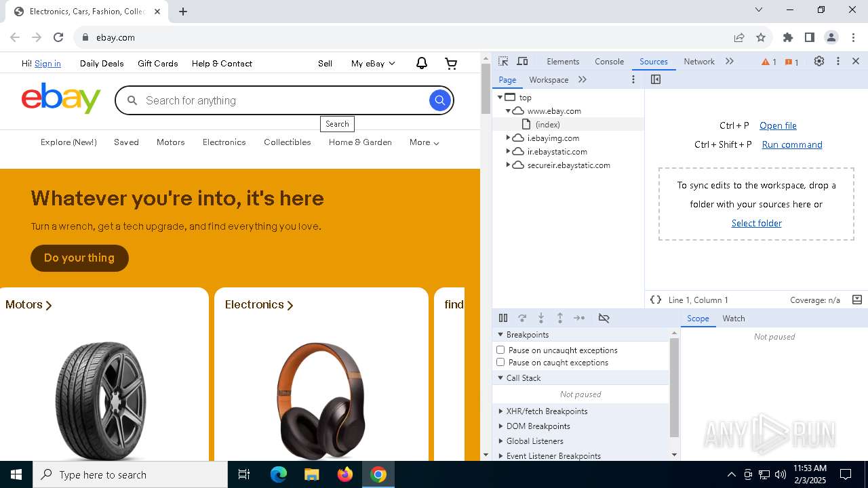Switch to the Console tab
Screen dimensions: 868x488
pyautogui.click(x=609, y=62)
